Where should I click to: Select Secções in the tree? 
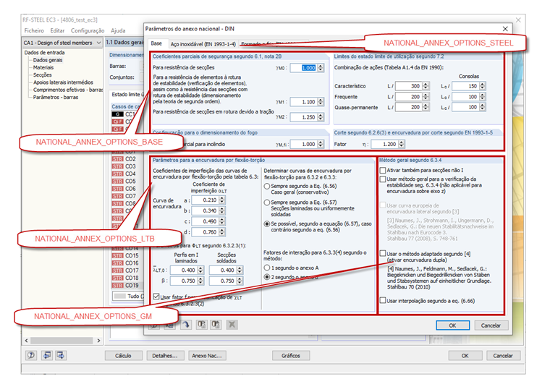click(x=43, y=74)
